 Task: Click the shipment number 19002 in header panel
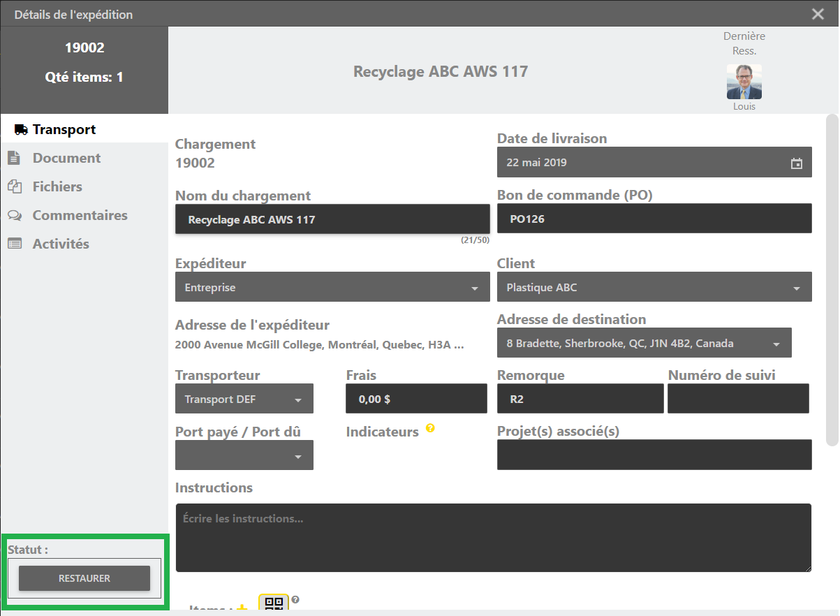pos(84,48)
